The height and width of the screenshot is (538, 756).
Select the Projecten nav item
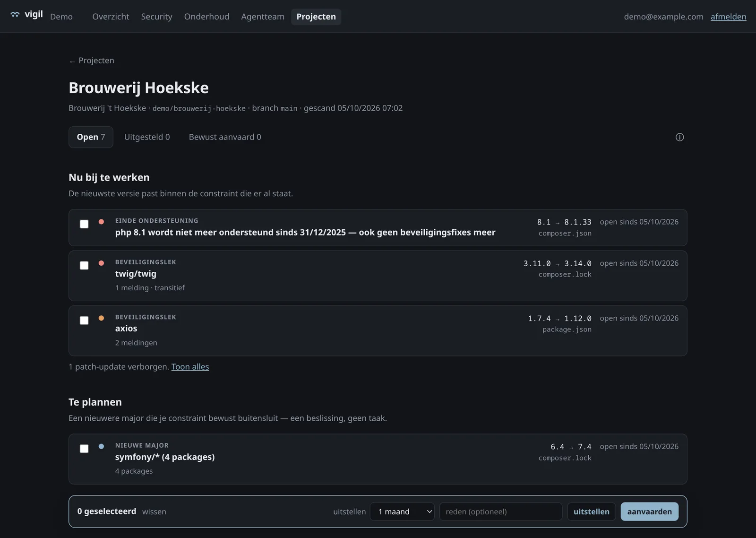pos(316,17)
